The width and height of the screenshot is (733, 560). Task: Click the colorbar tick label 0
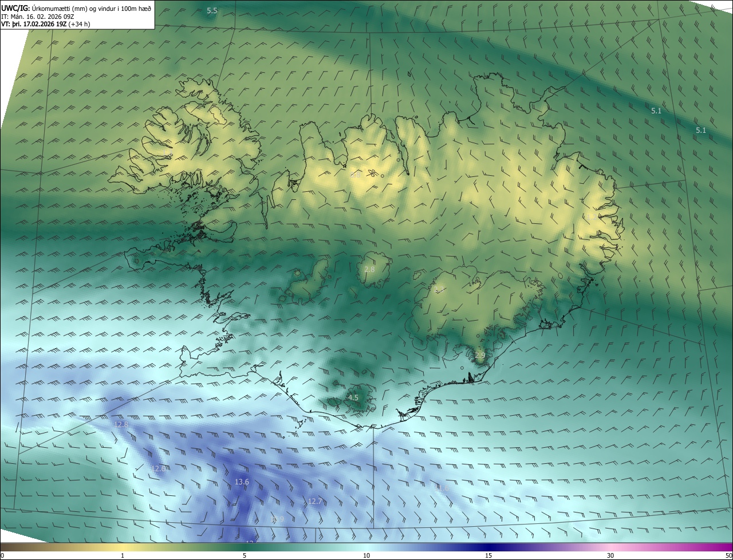(x=2, y=556)
